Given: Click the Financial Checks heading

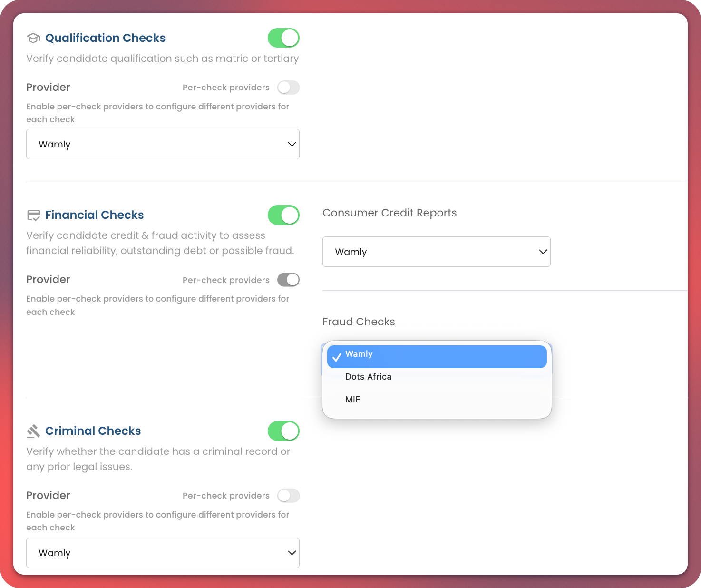Looking at the screenshot, I should [x=94, y=215].
